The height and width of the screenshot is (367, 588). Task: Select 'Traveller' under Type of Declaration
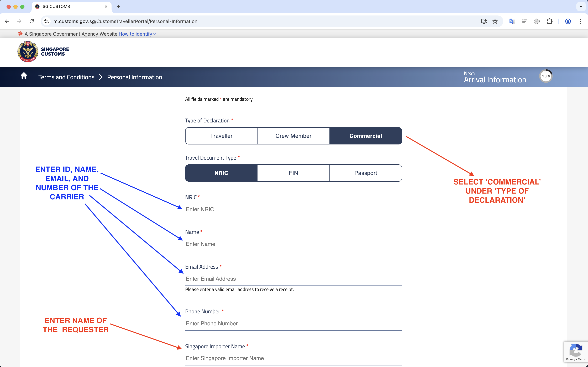point(221,136)
